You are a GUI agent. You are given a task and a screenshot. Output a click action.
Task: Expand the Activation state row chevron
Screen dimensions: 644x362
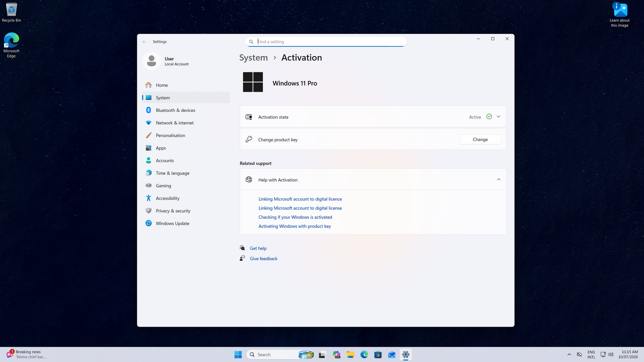pos(498,117)
